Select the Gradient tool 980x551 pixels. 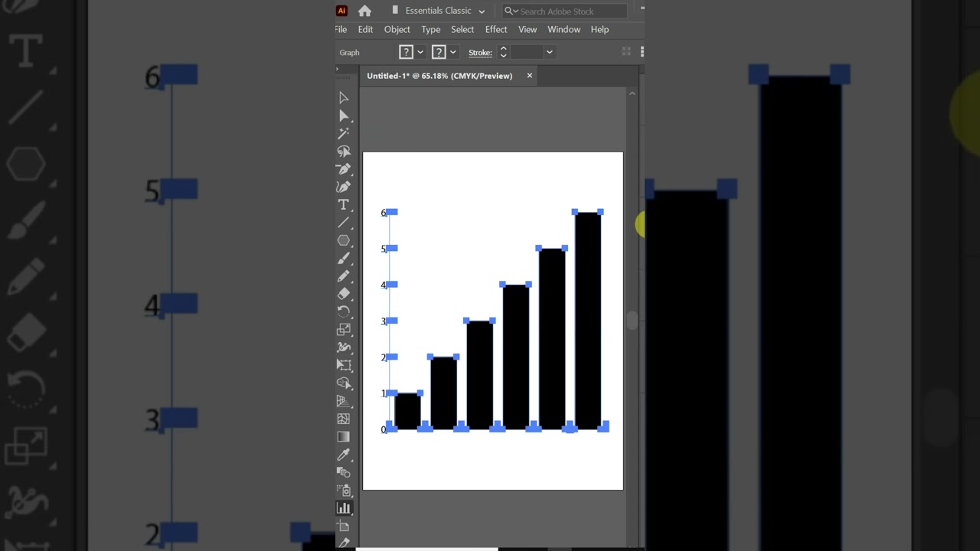[344, 437]
